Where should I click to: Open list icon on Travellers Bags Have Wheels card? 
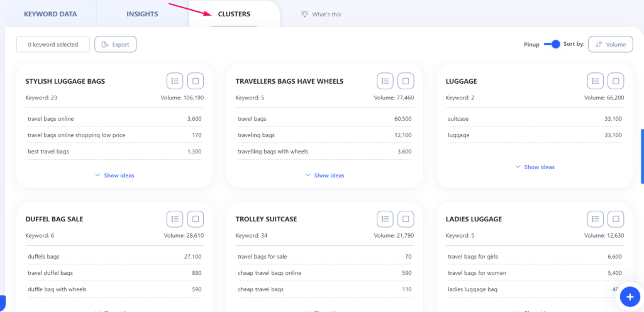[385, 81]
